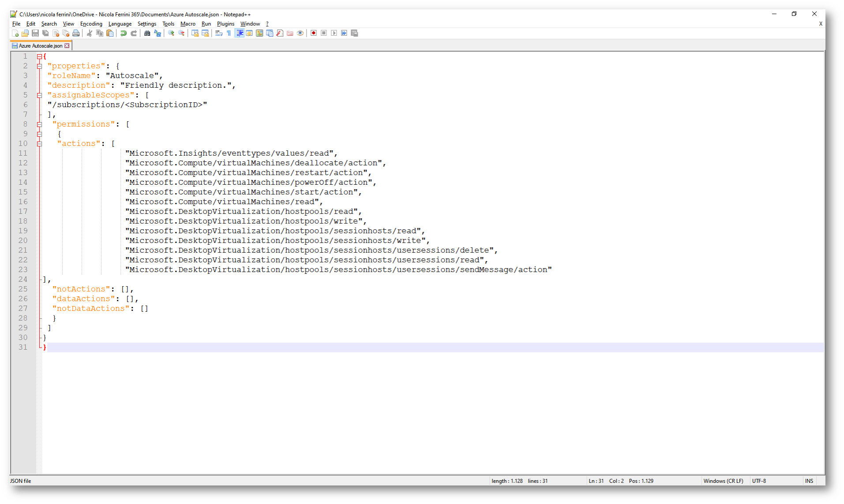Image resolution: width=844 pixels, height=504 pixels.
Task: Click the hostpools/write text on line 18
Action: coord(323,221)
